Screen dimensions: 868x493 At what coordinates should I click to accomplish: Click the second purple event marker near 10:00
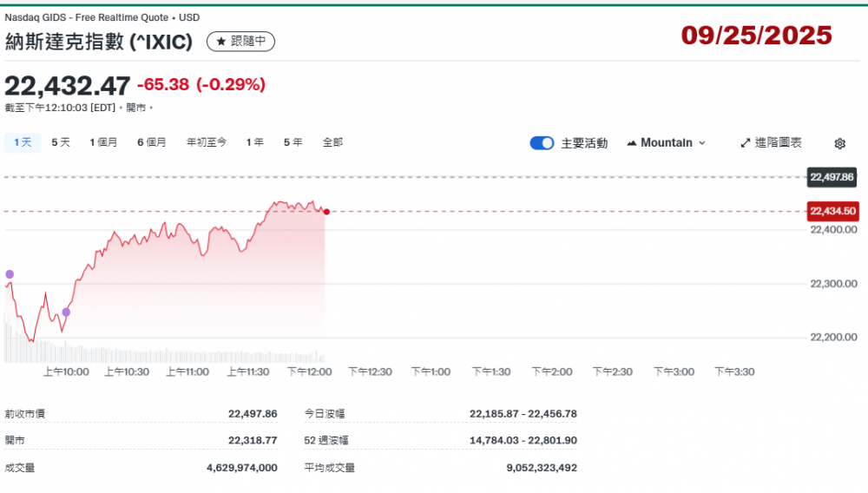(x=66, y=312)
